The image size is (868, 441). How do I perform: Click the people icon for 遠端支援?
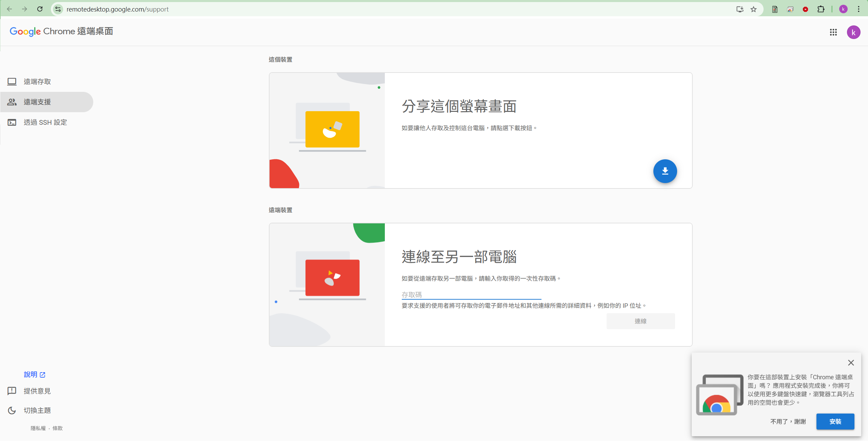coord(12,102)
